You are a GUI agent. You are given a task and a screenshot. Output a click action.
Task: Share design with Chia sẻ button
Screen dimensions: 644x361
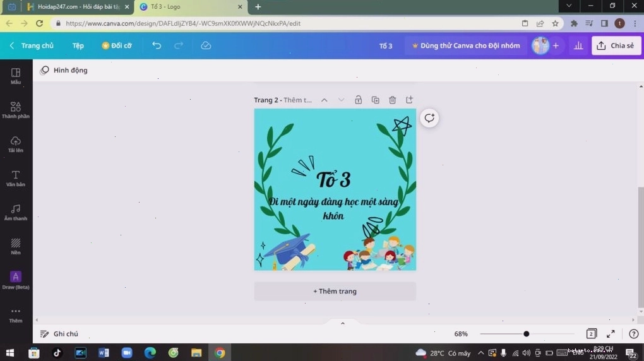(616, 45)
